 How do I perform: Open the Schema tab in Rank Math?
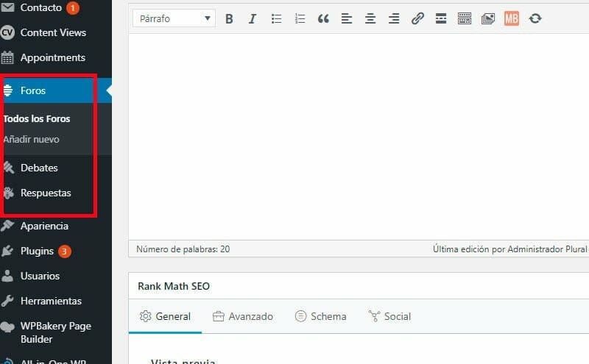point(320,316)
